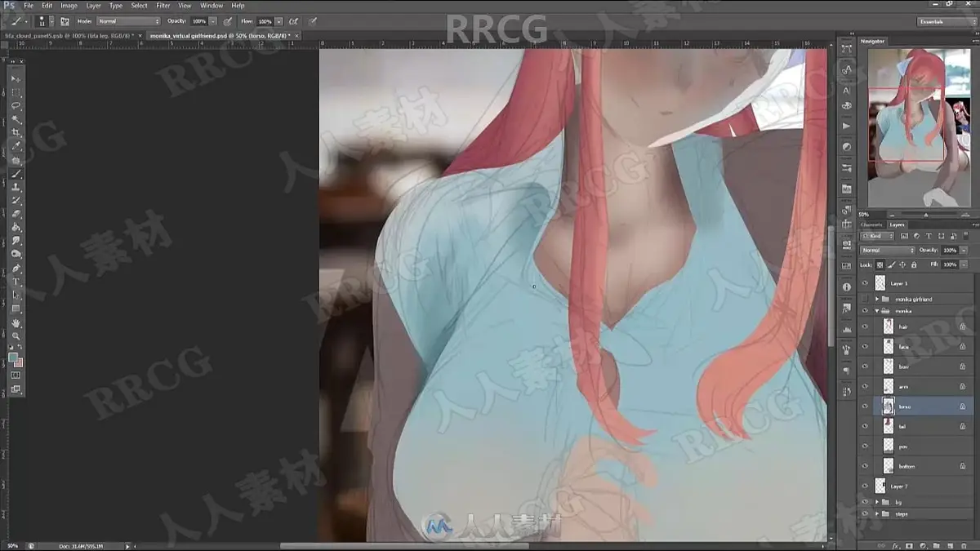Select the Clone Stamp tool
This screenshot has width=980, height=551.
pos(16,187)
